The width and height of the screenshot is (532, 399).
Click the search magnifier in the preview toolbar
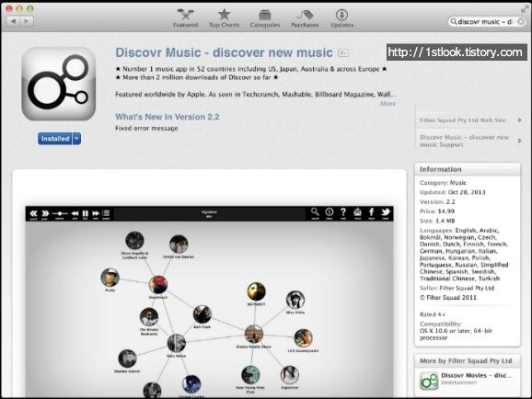coord(315,213)
